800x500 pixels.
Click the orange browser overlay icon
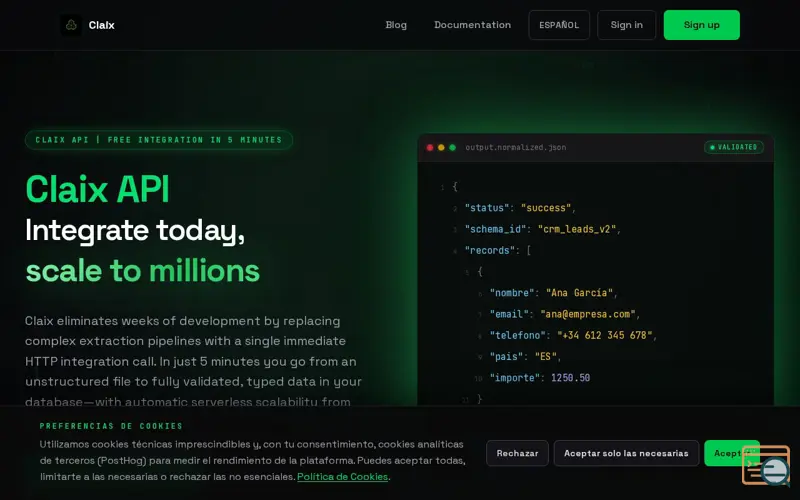click(766, 465)
